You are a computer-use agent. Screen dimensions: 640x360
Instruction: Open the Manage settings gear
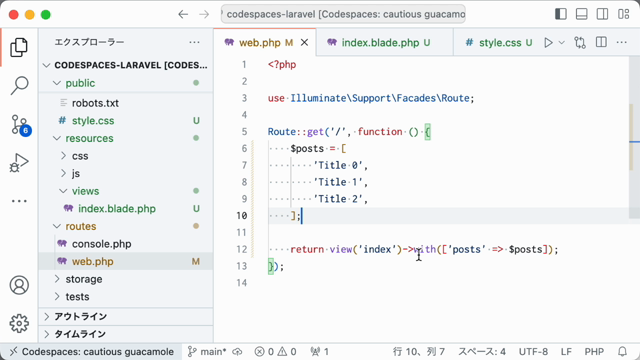click(x=19, y=323)
